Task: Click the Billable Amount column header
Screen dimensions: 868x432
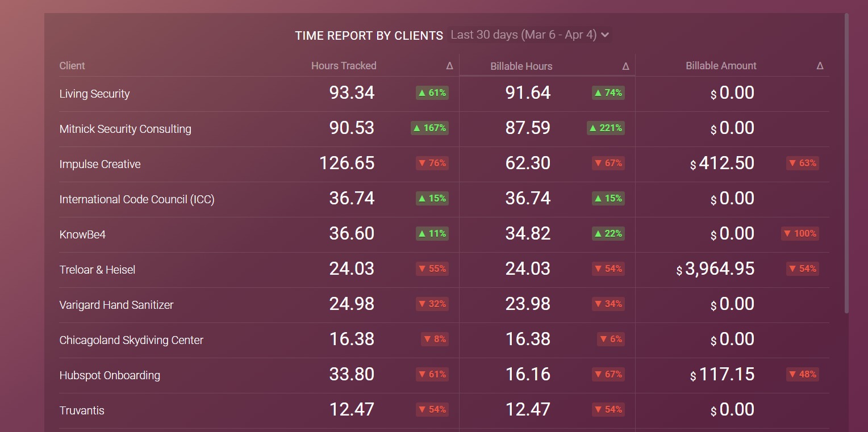Action: pos(720,66)
